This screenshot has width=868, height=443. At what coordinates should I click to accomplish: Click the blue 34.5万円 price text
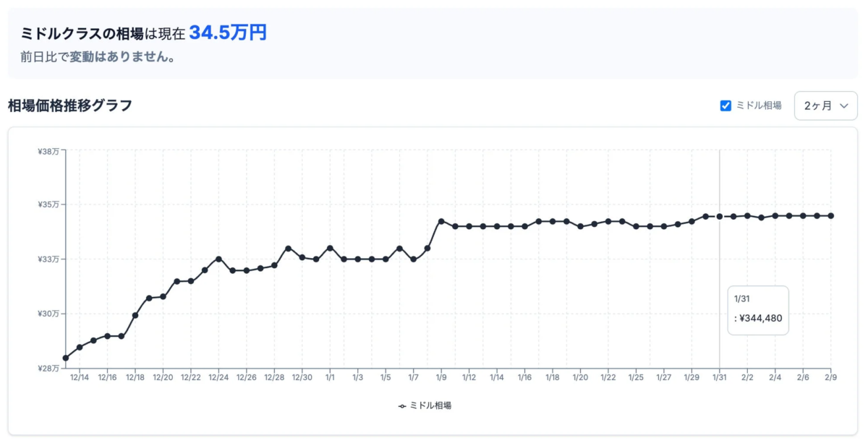point(227,32)
